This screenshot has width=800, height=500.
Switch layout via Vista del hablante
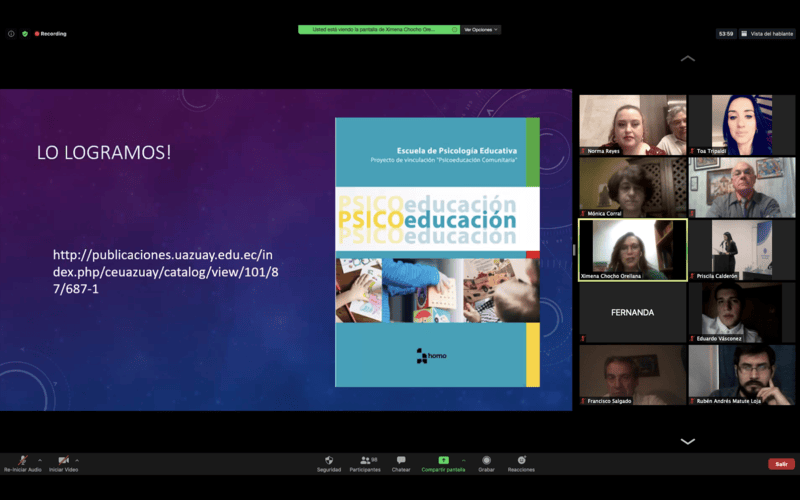click(767, 34)
